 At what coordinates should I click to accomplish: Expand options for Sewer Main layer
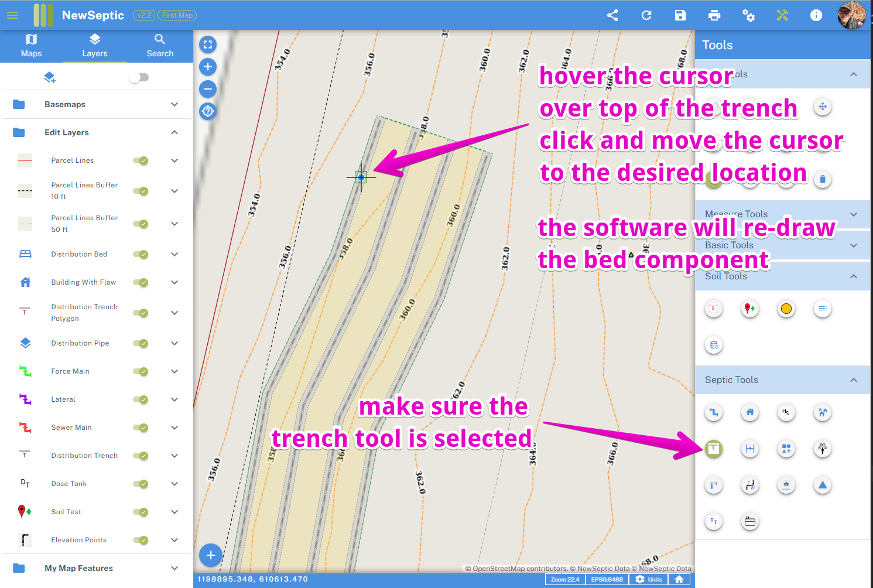[x=174, y=428]
